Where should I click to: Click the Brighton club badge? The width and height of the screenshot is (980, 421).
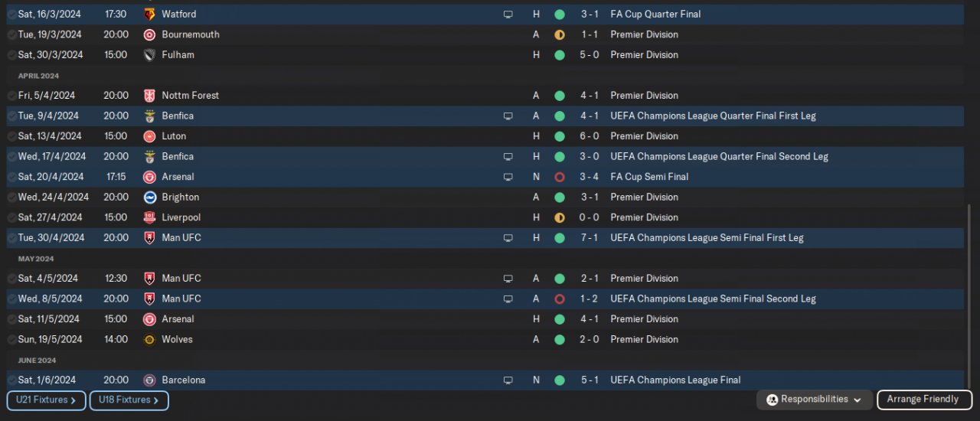(149, 197)
